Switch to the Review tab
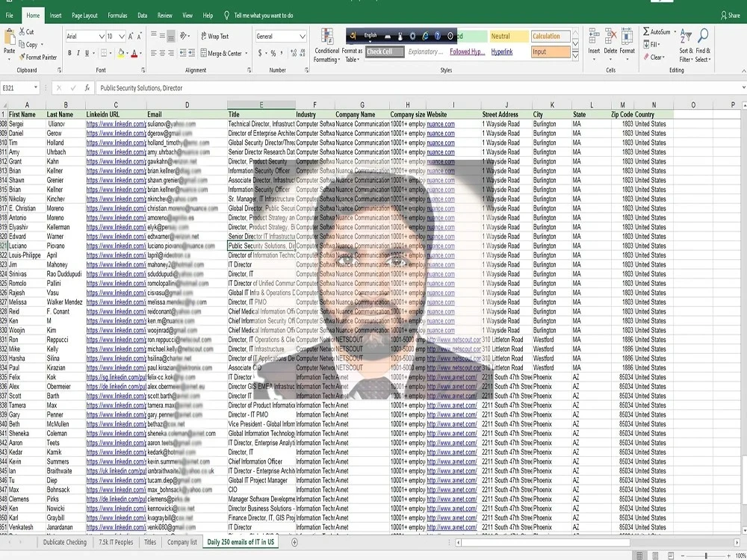Viewport: 747px width, 560px height. pos(164,15)
